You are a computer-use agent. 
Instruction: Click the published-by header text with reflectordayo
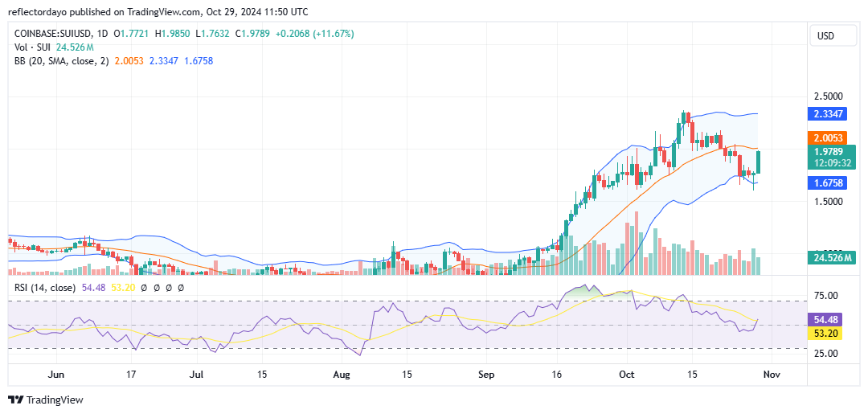click(x=158, y=11)
